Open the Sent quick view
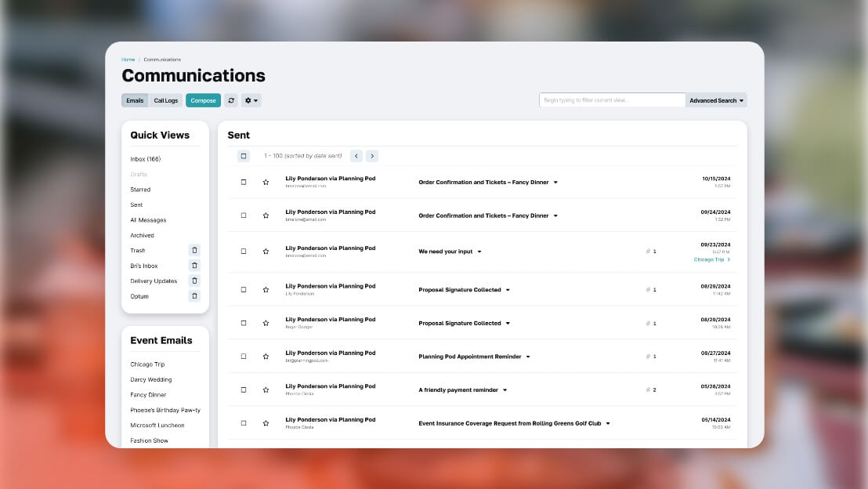 coord(137,205)
